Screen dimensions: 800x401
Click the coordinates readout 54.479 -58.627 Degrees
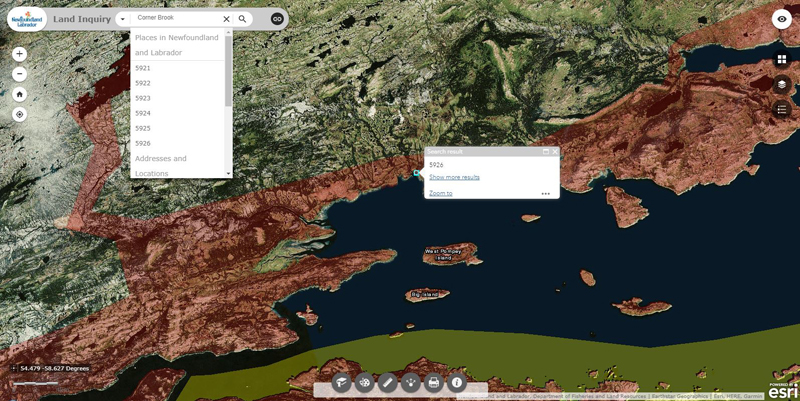(55, 368)
